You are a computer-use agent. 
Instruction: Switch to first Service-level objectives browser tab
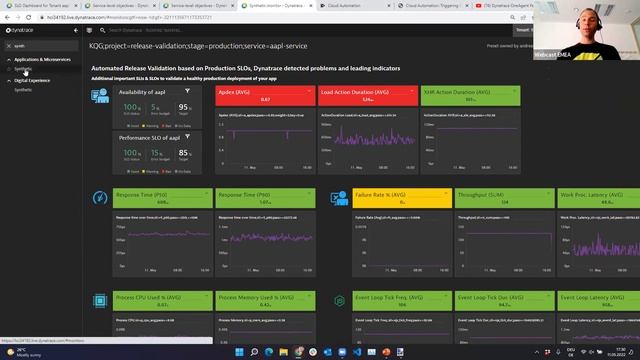[119, 6]
